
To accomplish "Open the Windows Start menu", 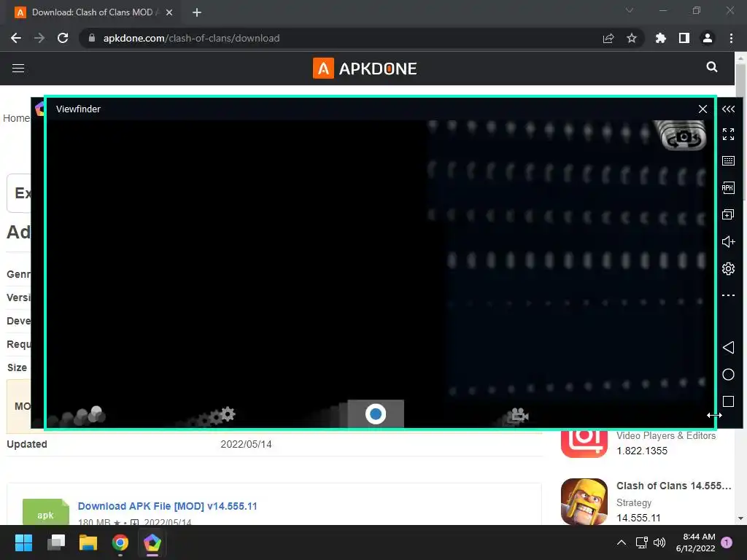I will (x=23, y=542).
